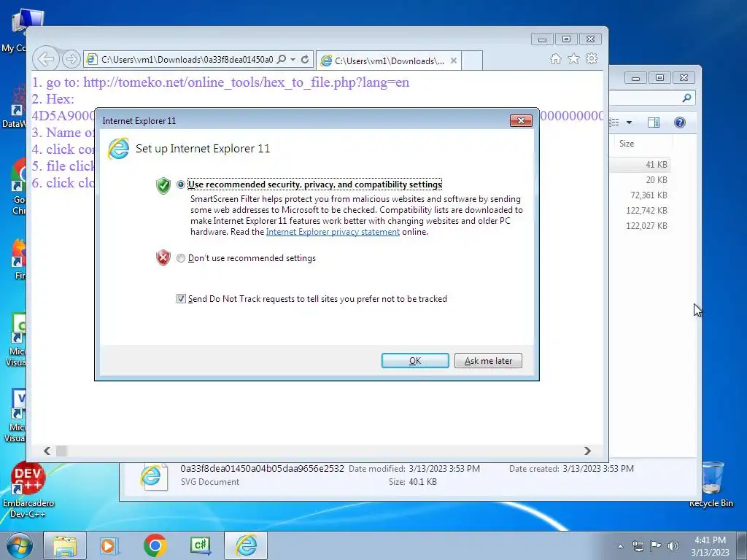The image size is (747, 560).
Task: Click the address bar file path field
Action: pos(187,60)
